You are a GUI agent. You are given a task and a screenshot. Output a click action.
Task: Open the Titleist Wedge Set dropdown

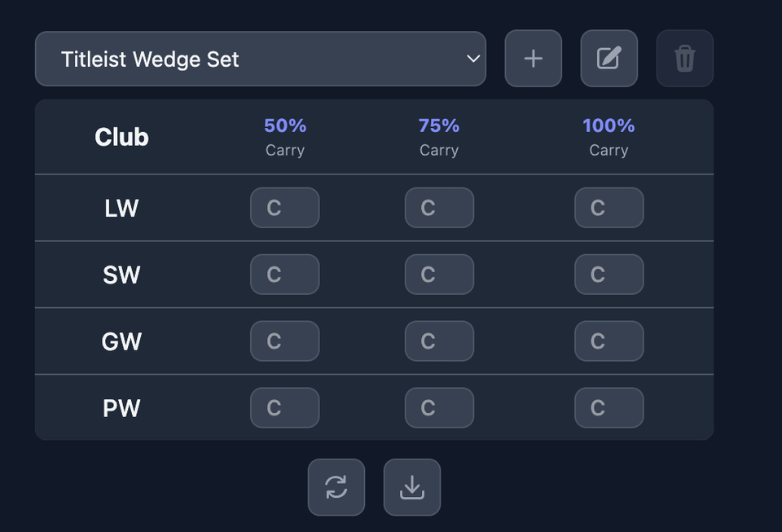[x=260, y=59]
